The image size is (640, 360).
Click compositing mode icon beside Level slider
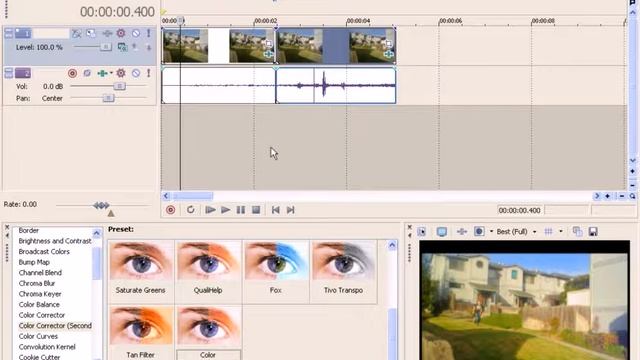pos(122,47)
